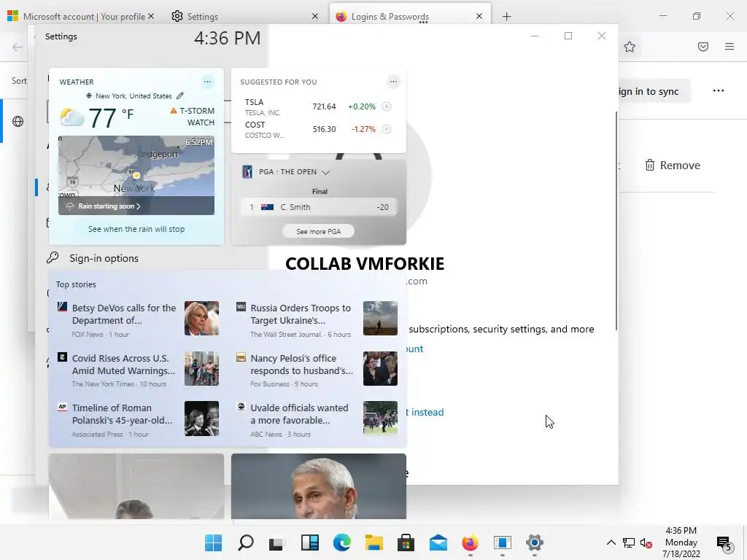Open Suggested for you widget options
The height and width of the screenshot is (560, 747).
tap(393, 82)
